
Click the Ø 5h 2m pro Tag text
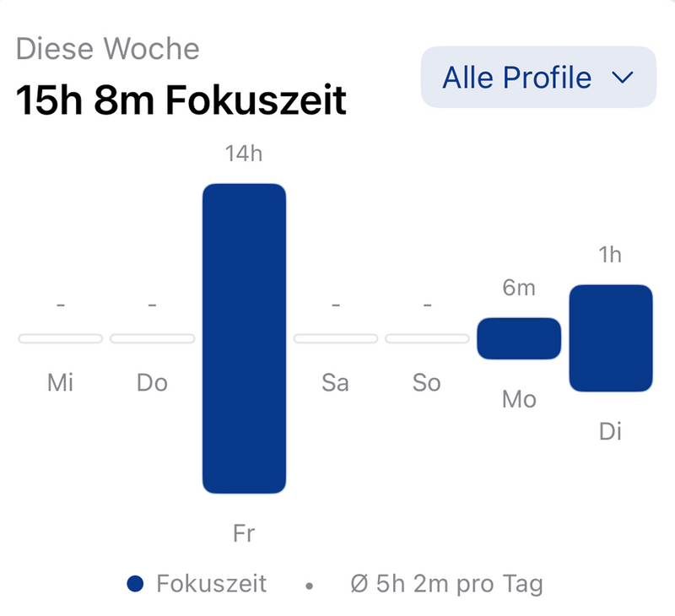click(x=445, y=583)
